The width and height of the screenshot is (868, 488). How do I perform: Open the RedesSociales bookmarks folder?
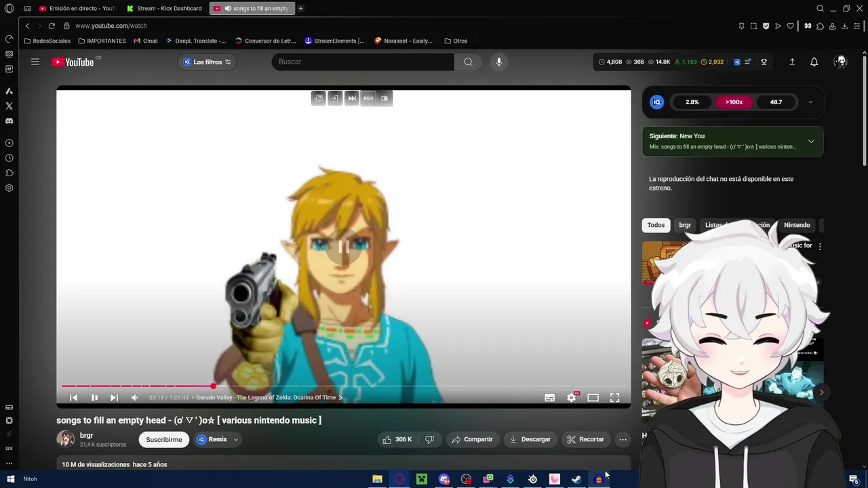click(x=47, y=41)
